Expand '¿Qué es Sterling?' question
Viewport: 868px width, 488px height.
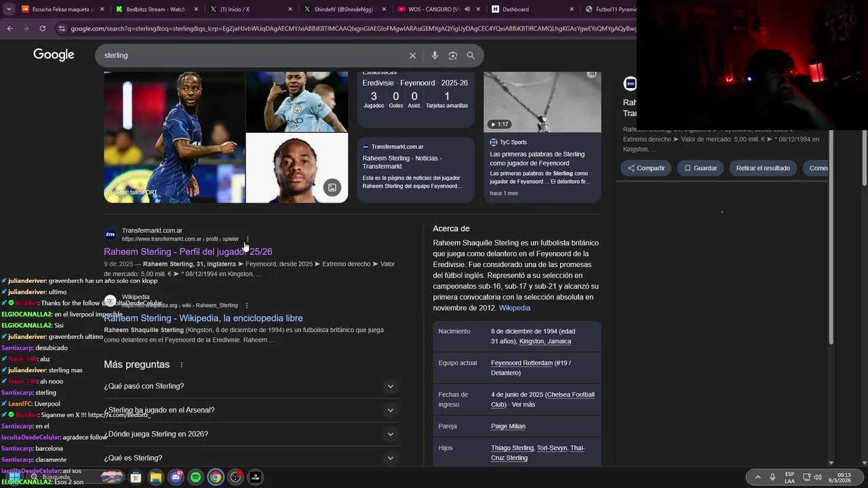[x=250, y=457]
